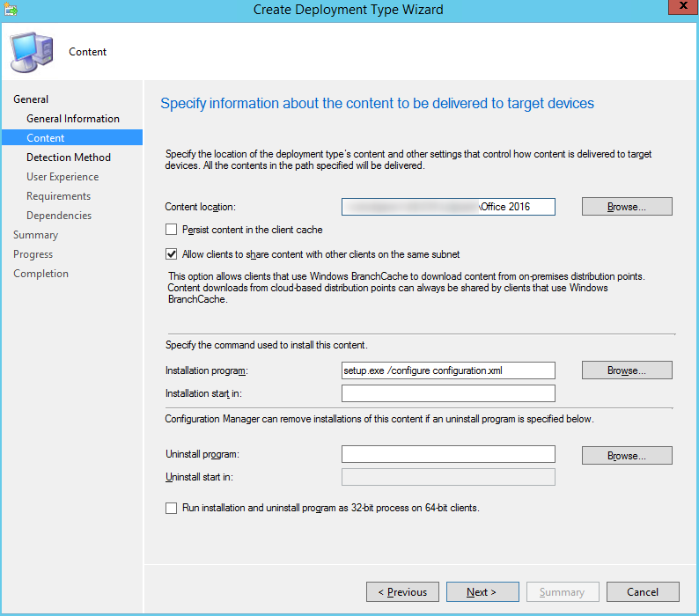This screenshot has width=699, height=616.
Task: Select the General heading in navigation
Action: point(31,99)
